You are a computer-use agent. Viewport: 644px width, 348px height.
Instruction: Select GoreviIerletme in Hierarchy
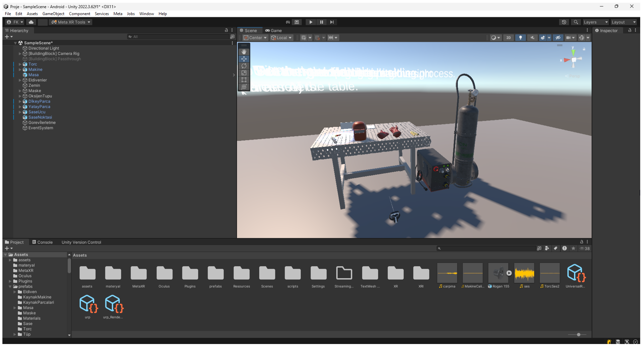pos(42,123)
